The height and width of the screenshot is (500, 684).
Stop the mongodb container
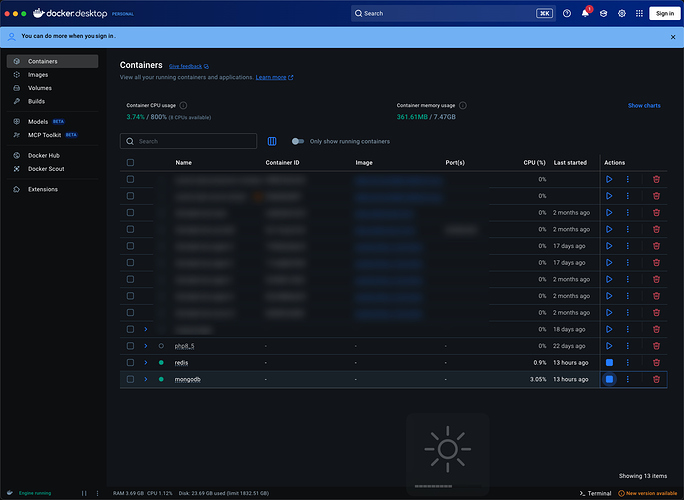point(609,379)
